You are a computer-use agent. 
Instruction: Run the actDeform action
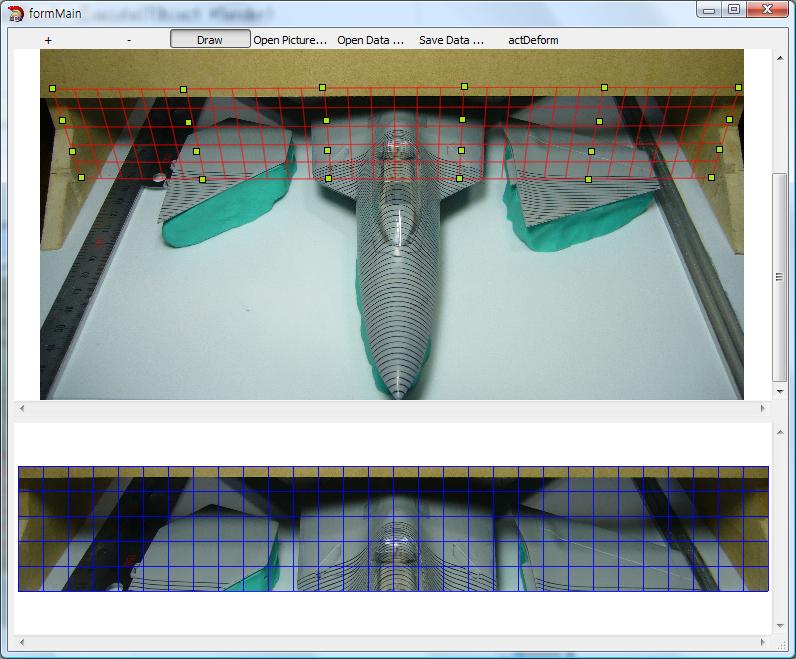533,40
